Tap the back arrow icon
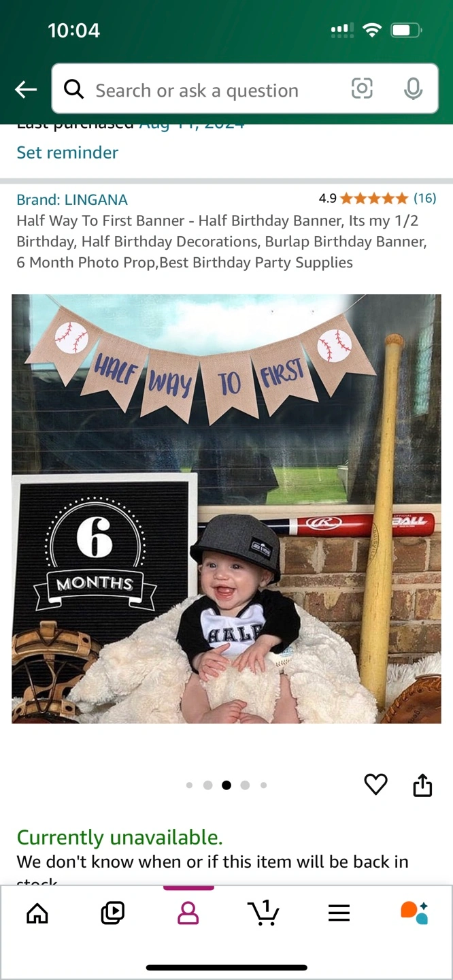Viewport: 453px width, 980px height. point(26,89)
